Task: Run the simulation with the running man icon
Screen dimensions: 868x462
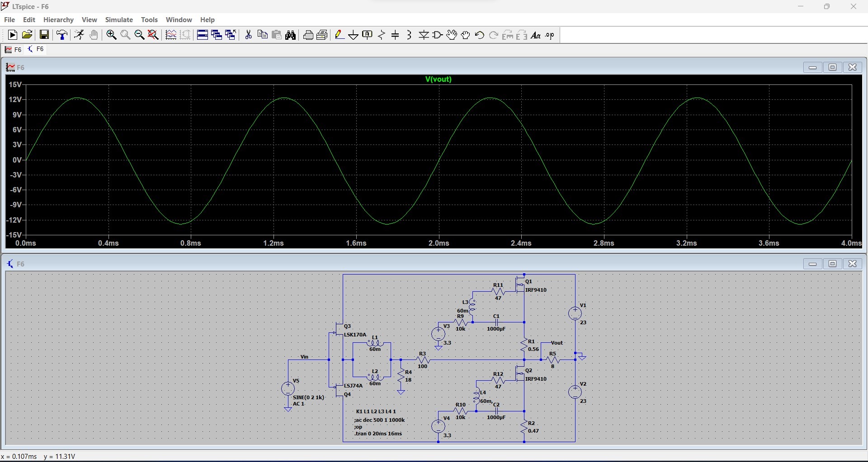Action: pyautogui.click(x=79, y=35)
